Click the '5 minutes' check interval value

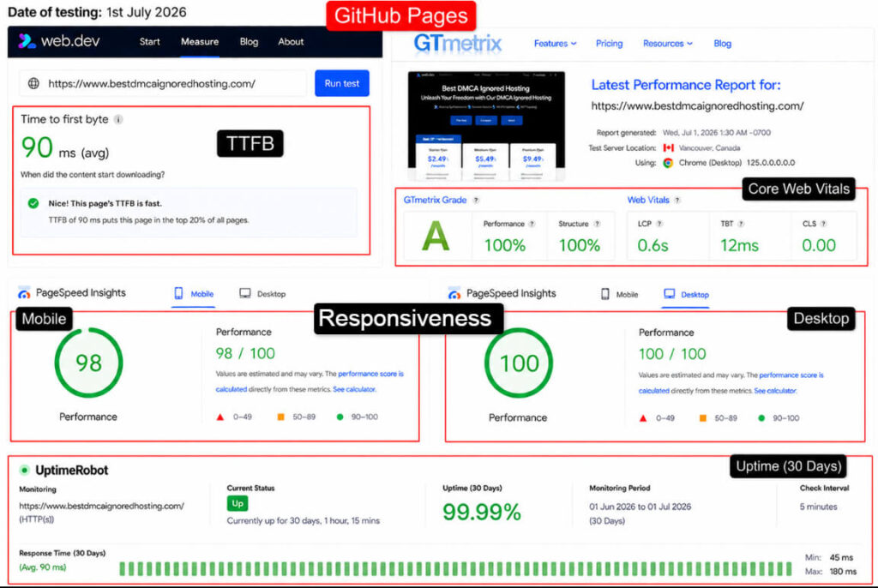point(818,507)
